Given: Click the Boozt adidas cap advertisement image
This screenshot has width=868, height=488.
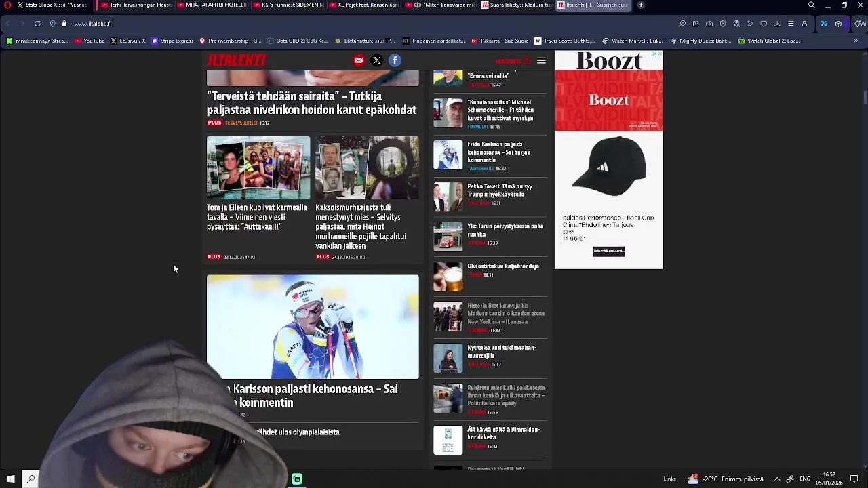Looking at the screenshot, I should [x=608, y=166].
